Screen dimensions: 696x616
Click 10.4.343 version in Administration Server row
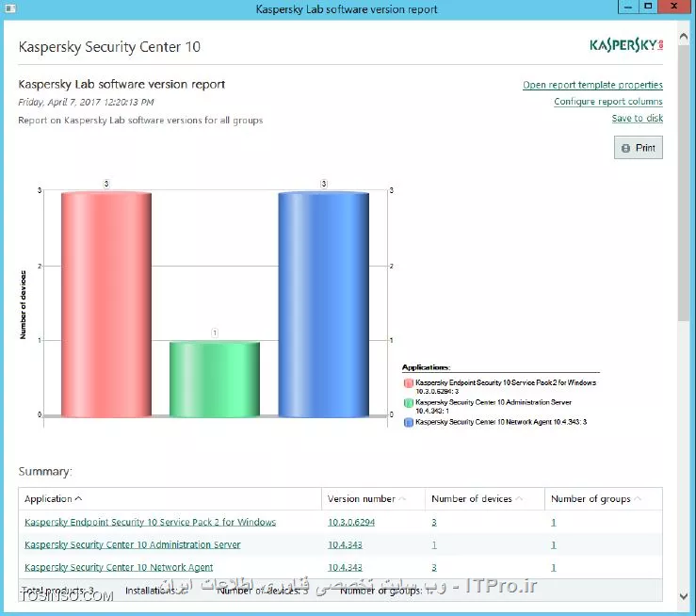(x=345, y=545)
